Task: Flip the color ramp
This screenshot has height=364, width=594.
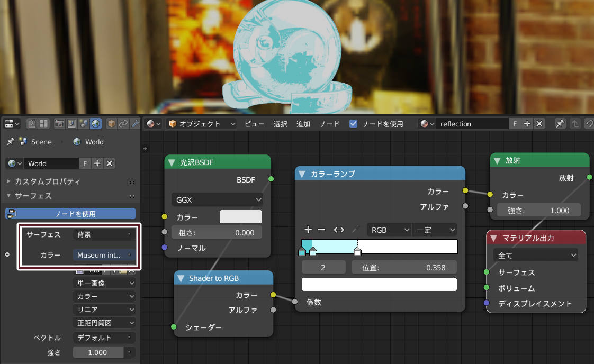Action: click(339, 230)
